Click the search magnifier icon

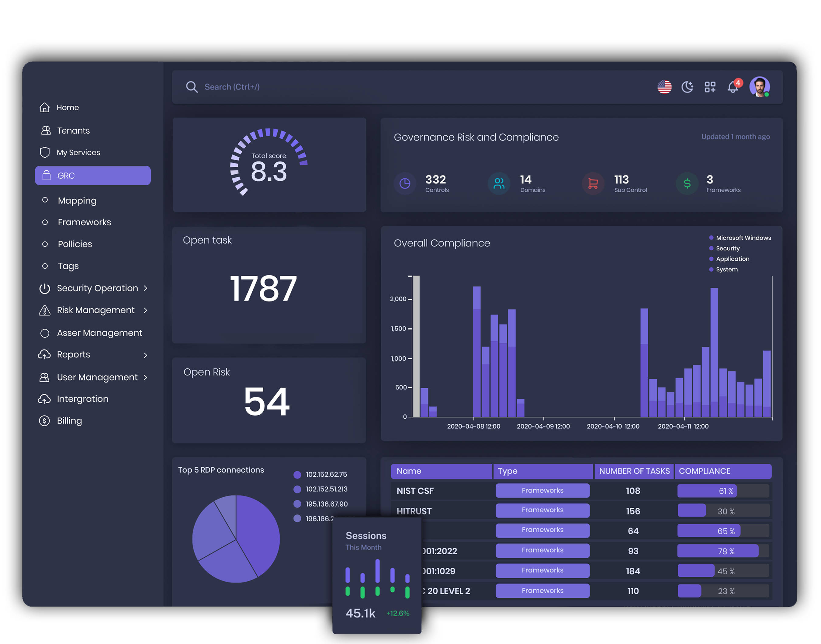click(192, 87)
